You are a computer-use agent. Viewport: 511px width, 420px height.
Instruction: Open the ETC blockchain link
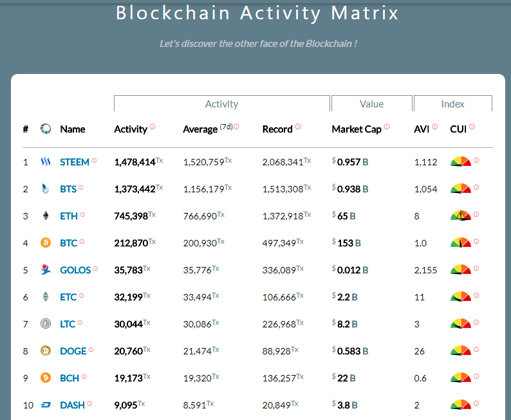(x=68, y=297)
